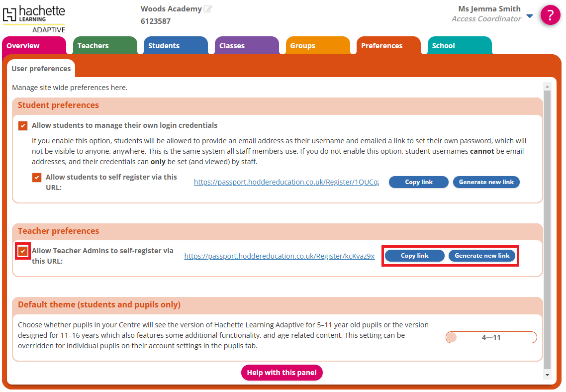The height and width of the screenshot is (392, 566).
Task: Disable student self-registration via URL
Action: [x=36, y=177]
